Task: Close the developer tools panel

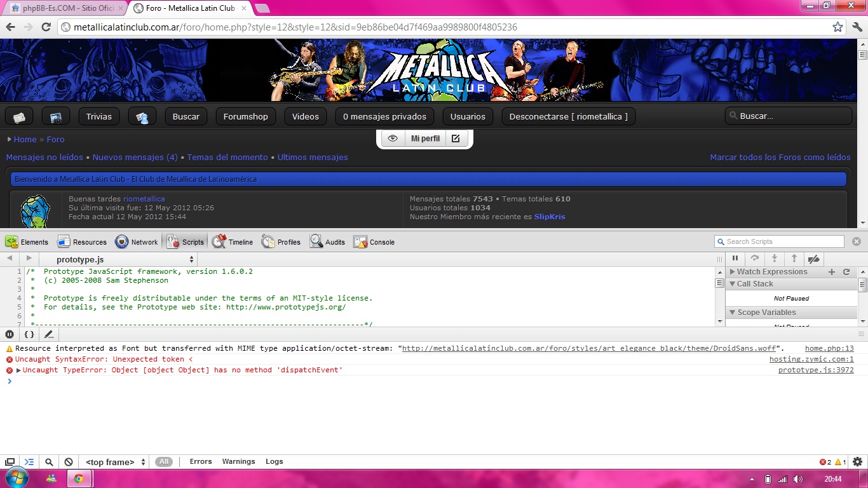Action: coord(857,241)
